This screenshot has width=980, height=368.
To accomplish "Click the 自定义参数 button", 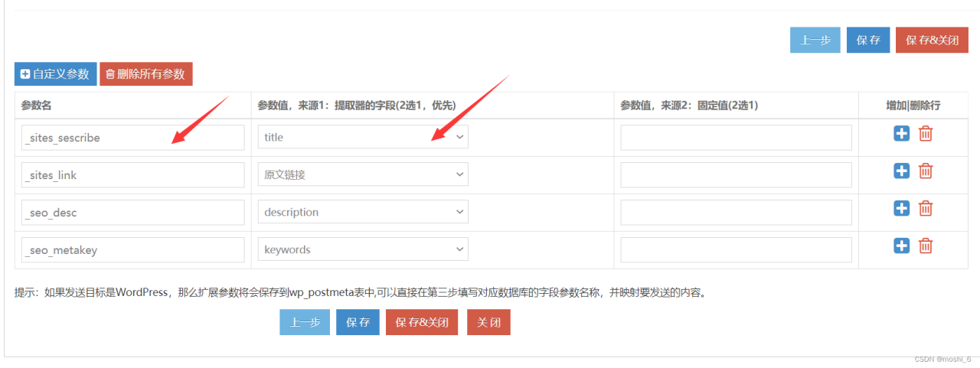I will tap(56, 74).
